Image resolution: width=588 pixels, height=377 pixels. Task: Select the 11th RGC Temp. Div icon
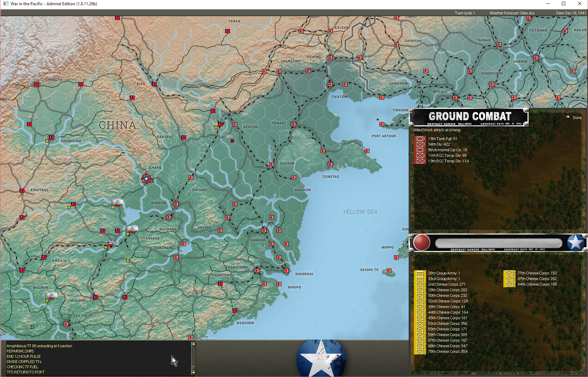pyautogui.click(x=420, y=155)
